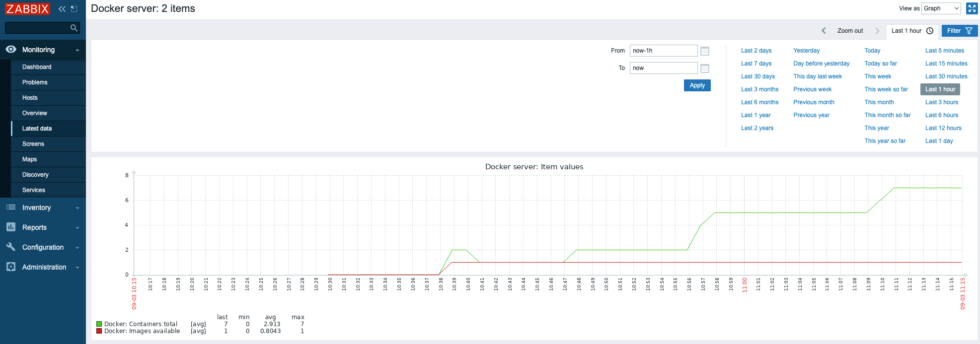Select Previous month range

(x=814, y=102)
